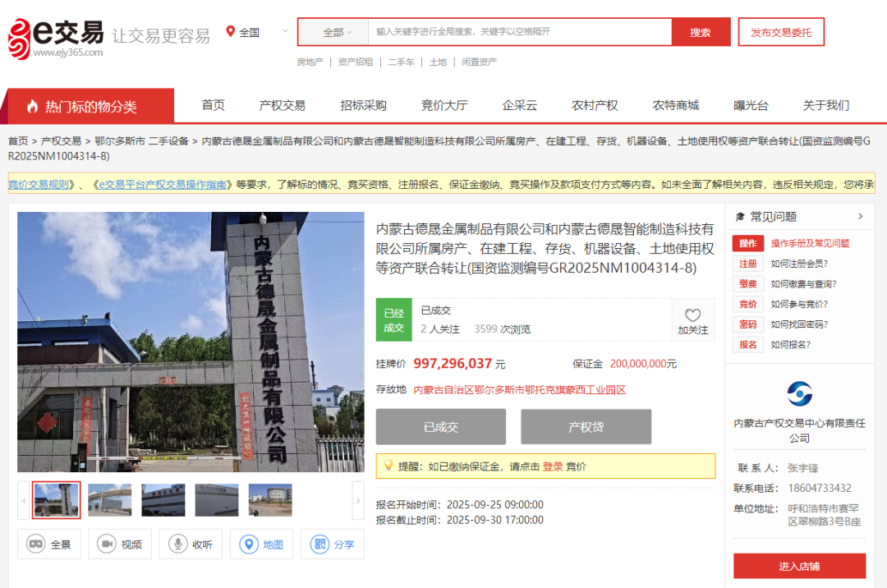Open 如何找回密码? FAQ
887x588 pixels.
[799, 324]
